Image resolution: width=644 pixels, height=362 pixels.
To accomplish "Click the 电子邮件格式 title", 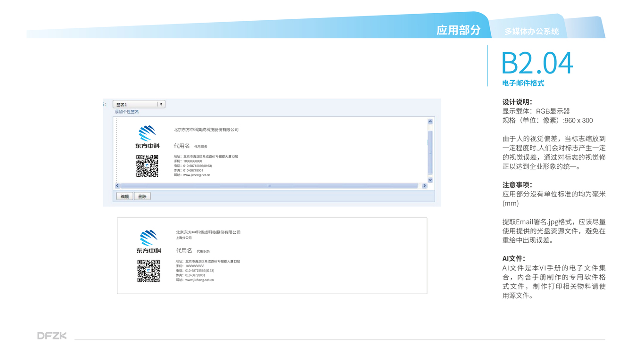I will pos(523,83).
